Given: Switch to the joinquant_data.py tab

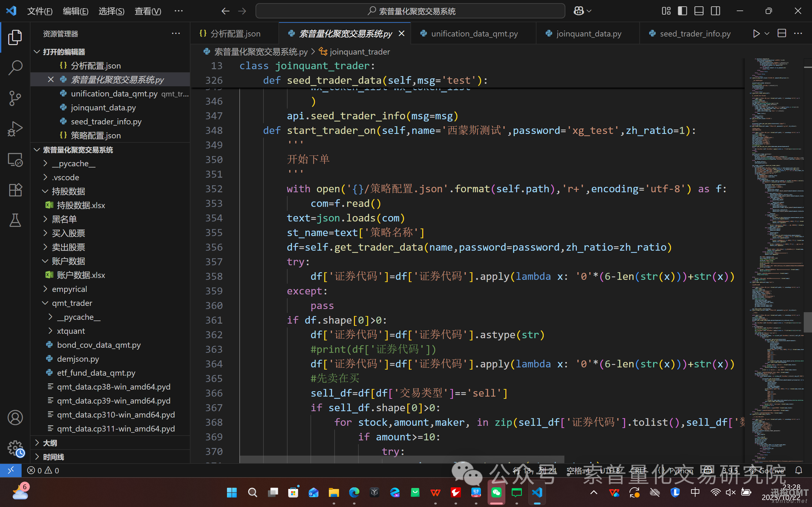Looking at the screenshot, I should click(x=588, y=34).
